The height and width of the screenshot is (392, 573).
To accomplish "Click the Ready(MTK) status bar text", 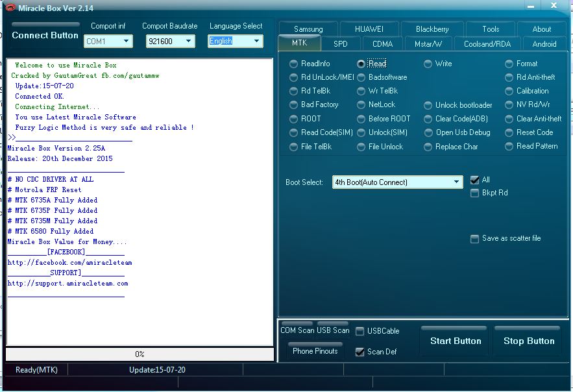I will click(x=36, y=370).
